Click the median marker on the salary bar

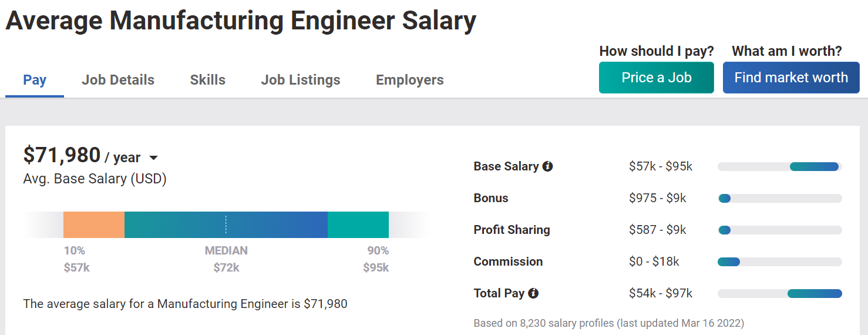coord(226,225)
